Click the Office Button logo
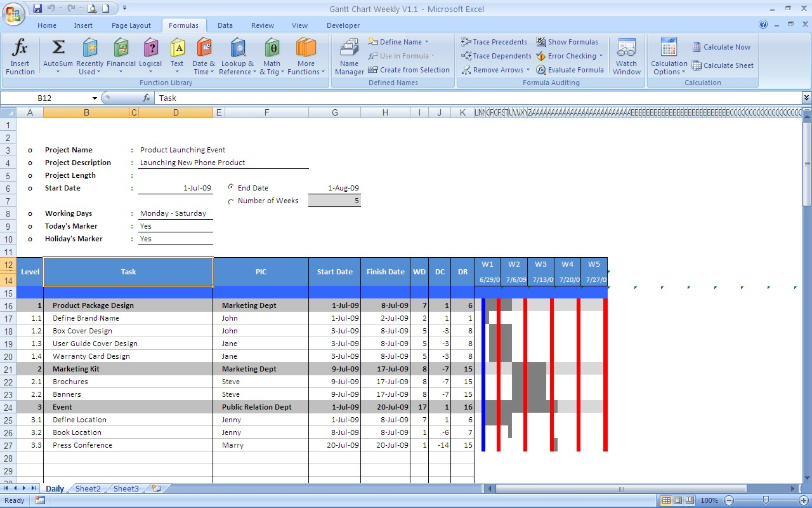 14,13
